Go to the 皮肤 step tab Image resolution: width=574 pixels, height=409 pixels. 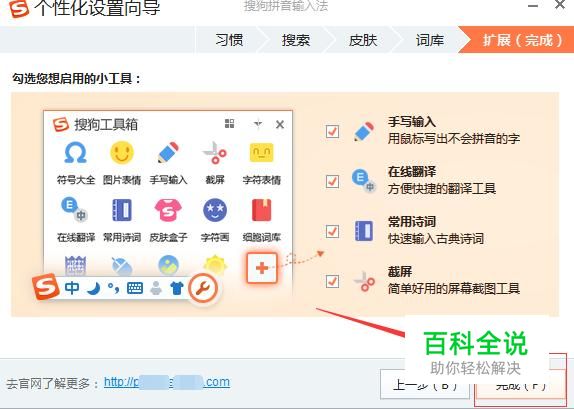363,40
